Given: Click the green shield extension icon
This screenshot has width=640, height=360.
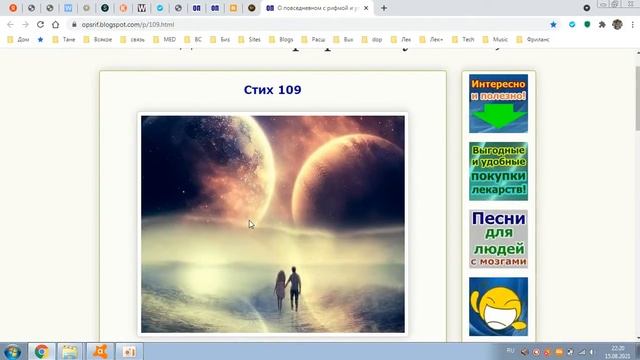Looking at the screenshot, I should [x=587, y=24].
